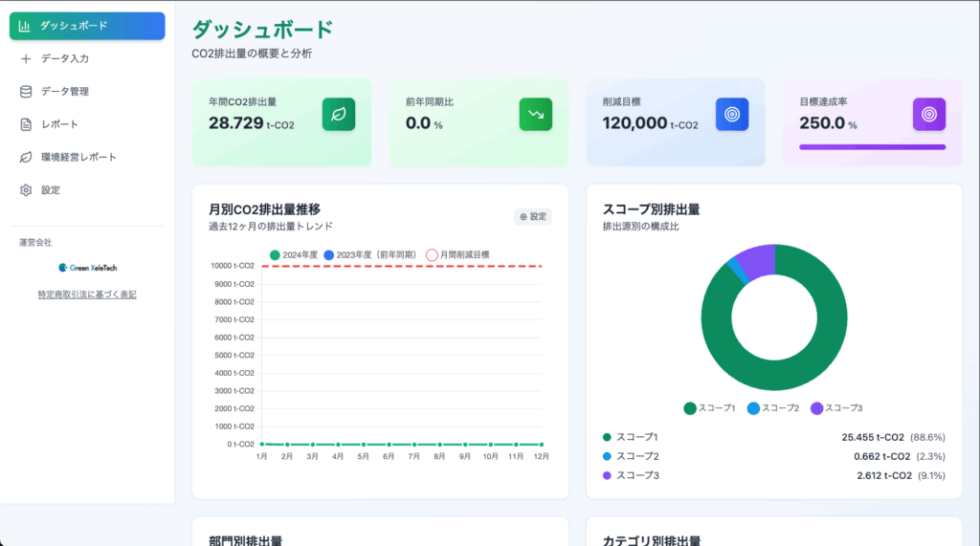Click the purple target icon on 目標達成率 card
Image resolution: width=980 pixels, height=546 pixels.
pyautogui.click(x=928, y=114)
